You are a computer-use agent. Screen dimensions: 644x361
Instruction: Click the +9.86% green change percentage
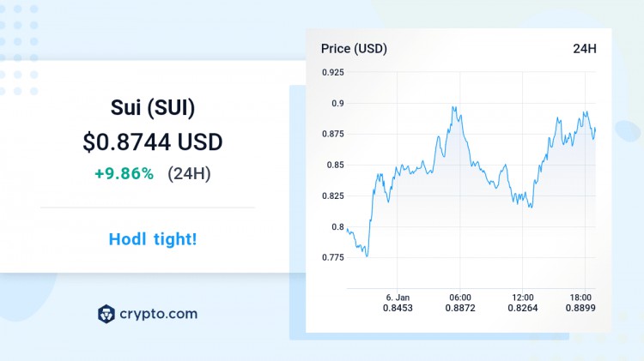pyautogui.click(x=124, y=173)
